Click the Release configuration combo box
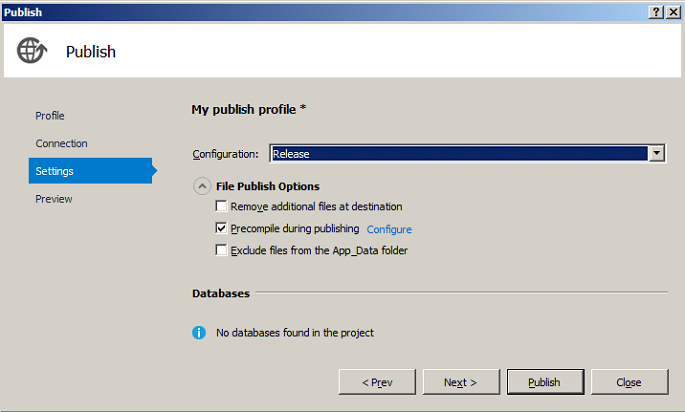 [x=458, y=154]
